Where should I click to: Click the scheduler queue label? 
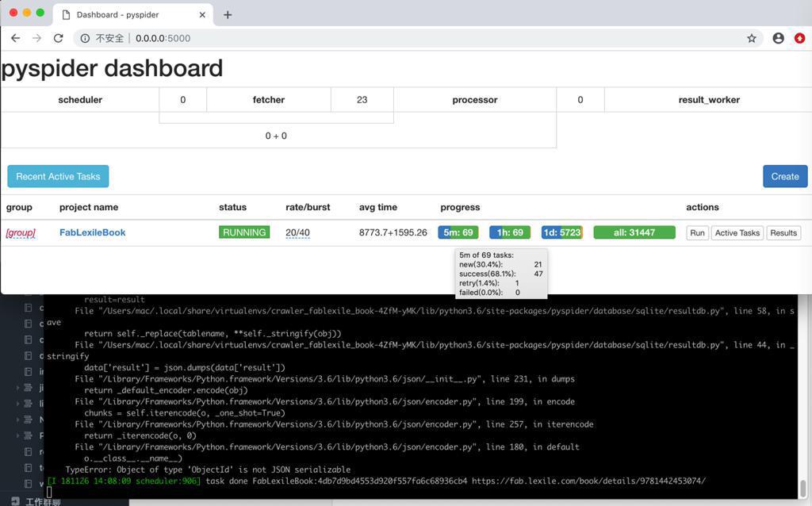(x=80, y=99)
